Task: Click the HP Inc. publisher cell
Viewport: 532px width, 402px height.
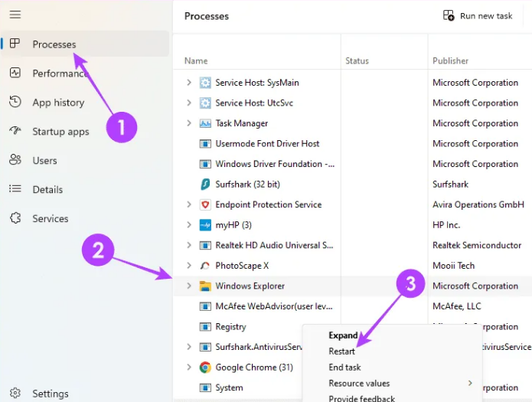Action: [446, 225]
